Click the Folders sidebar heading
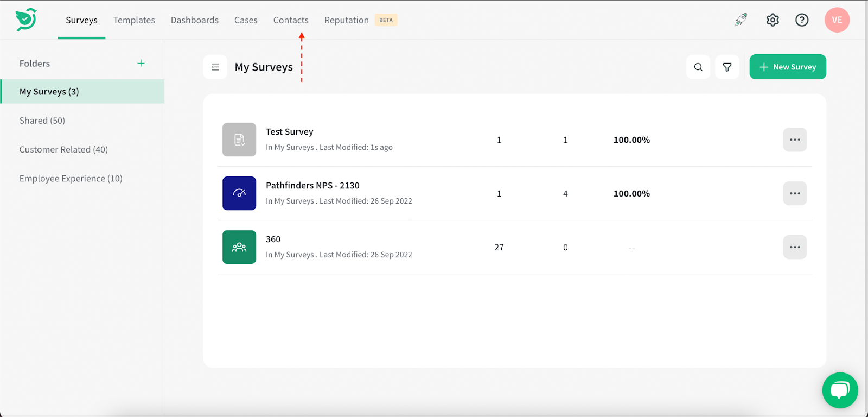Viewport: 868px width, 417px height. point(35,64)
